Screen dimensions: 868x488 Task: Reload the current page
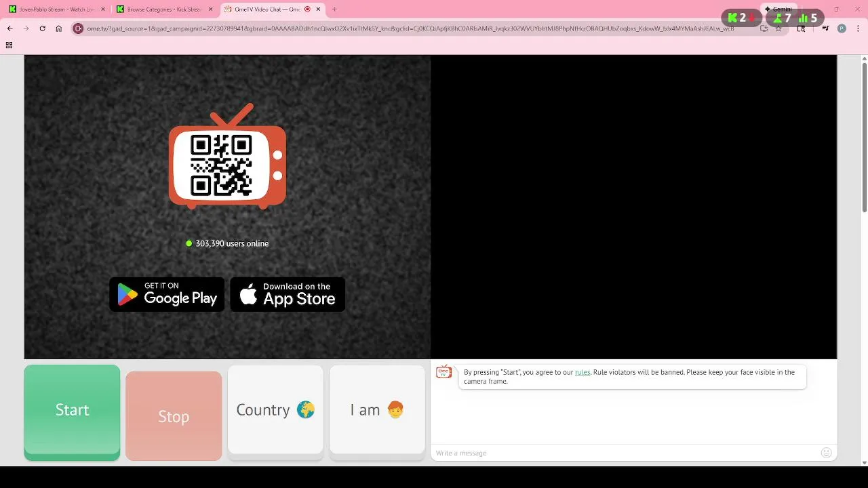42,28
